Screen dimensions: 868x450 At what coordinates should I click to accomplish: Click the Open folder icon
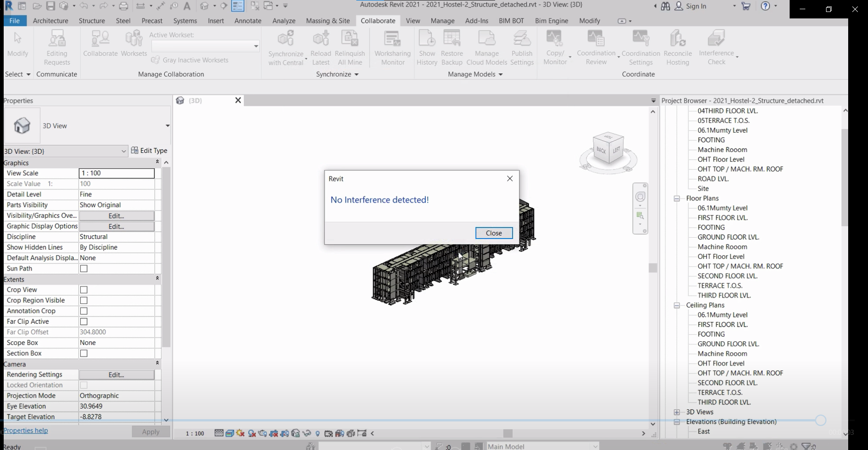(x=37, y=6)
